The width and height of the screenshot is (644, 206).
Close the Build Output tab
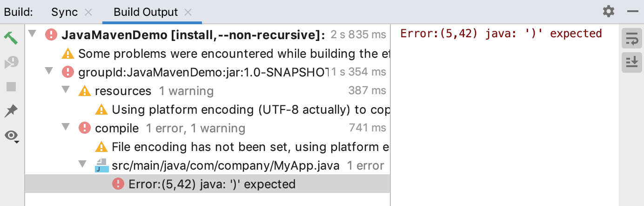188,12
